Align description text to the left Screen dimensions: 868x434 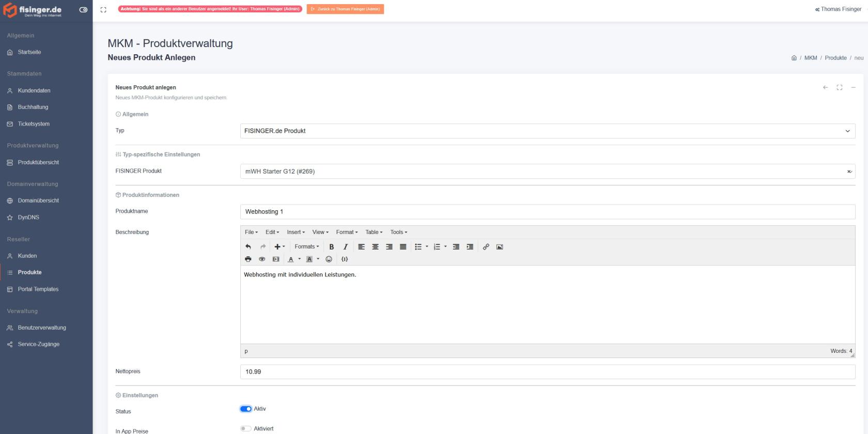pyautogui.click(x=362, y=247)
